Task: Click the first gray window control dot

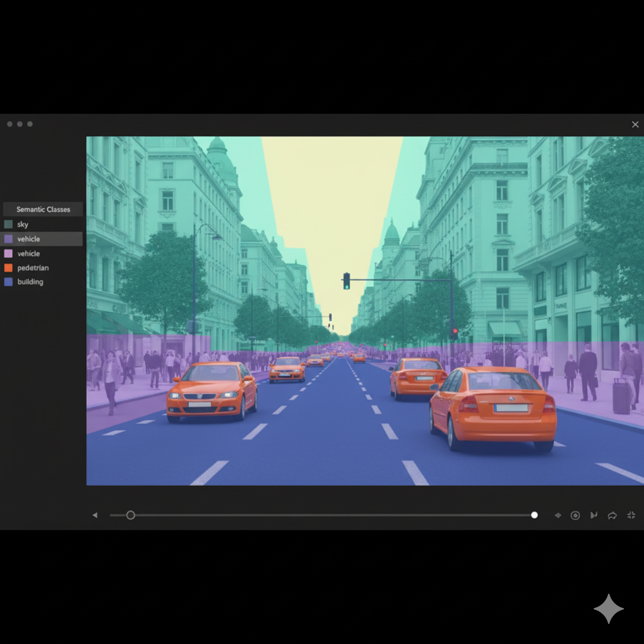Action: click(x=9, y=124)
